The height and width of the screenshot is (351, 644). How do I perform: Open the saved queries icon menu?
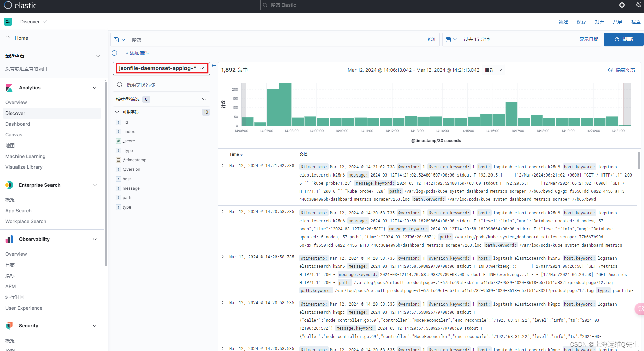[120, 40]
